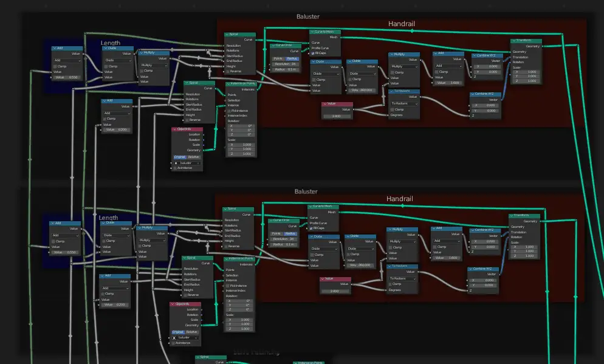Open Add dropdown in lower Handrail frame
Viewport: 604px width, 364px height.
[447, 241]
